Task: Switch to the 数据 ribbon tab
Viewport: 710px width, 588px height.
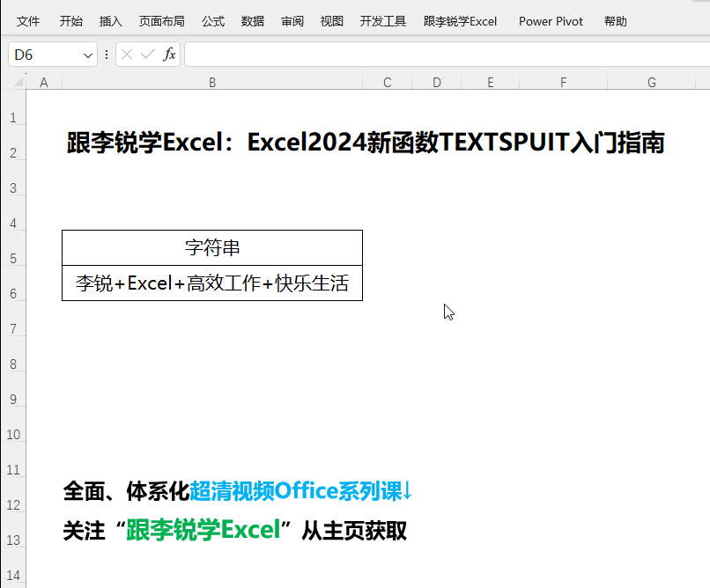Action: pos(253,21)
